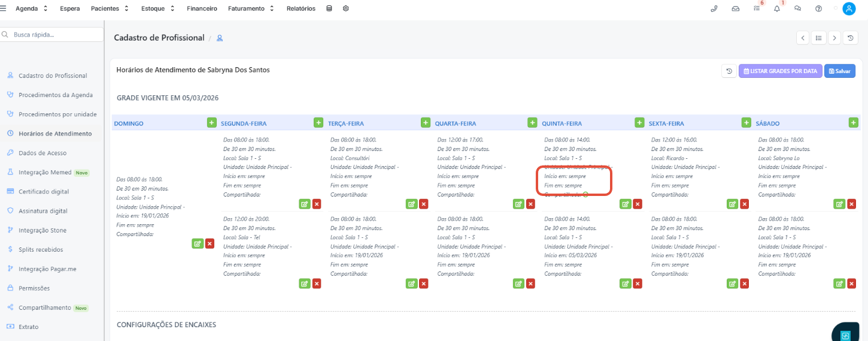Expand the Agenda dropdown menu
868x341 pixels.
coord(32,9)
